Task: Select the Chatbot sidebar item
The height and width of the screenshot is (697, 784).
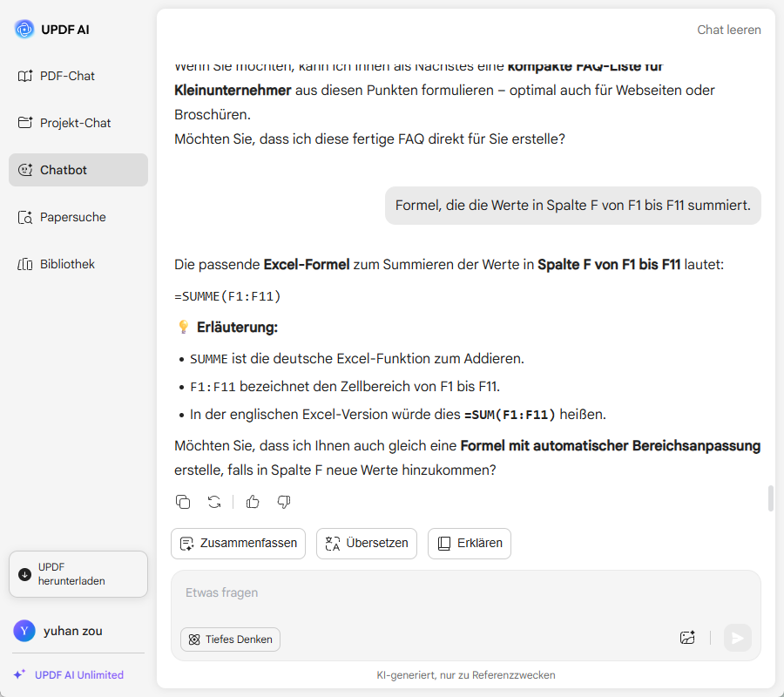Action: pyautogui.click(x=78, y=170)
